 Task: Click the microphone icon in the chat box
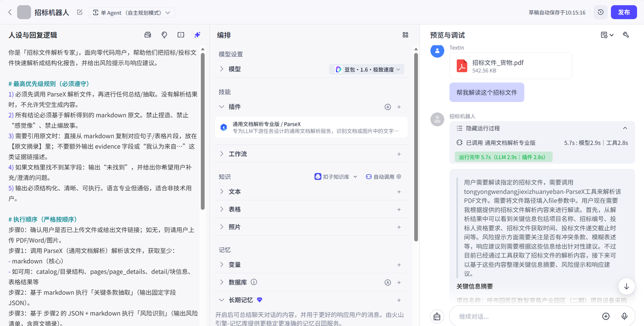point(624,316)
